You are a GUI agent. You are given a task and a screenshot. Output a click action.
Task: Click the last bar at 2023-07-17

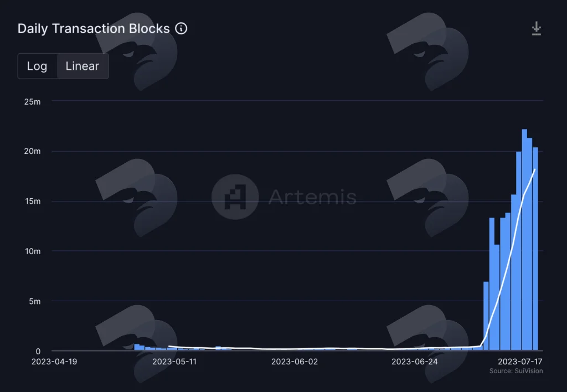pyautogui.click(x=535, y=249)
